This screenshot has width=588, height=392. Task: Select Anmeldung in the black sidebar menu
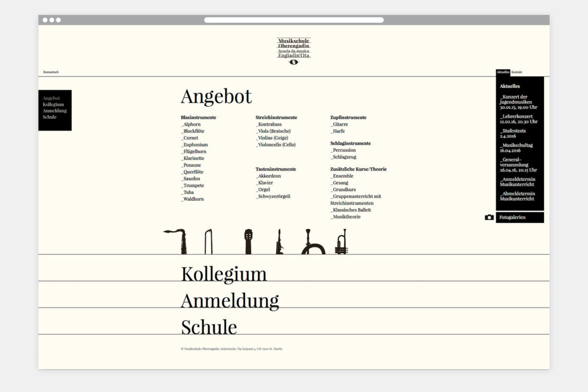click(x=55, y=111)
